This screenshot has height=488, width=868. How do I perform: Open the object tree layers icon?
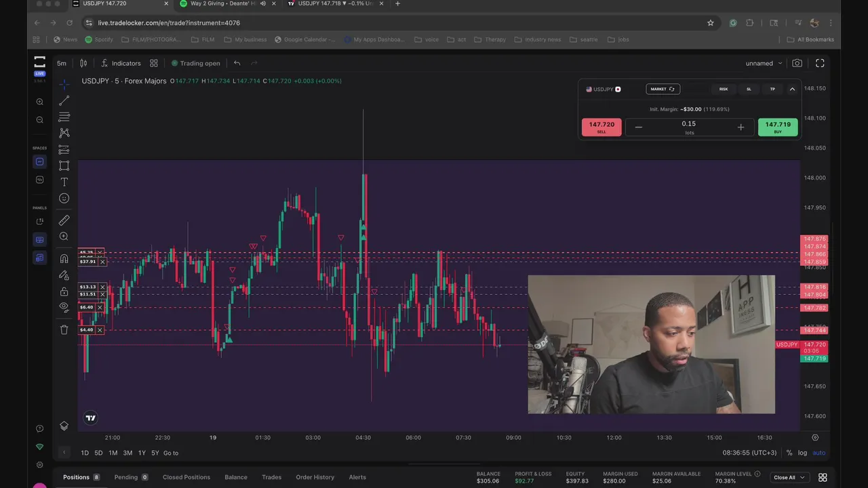(64, 426)
